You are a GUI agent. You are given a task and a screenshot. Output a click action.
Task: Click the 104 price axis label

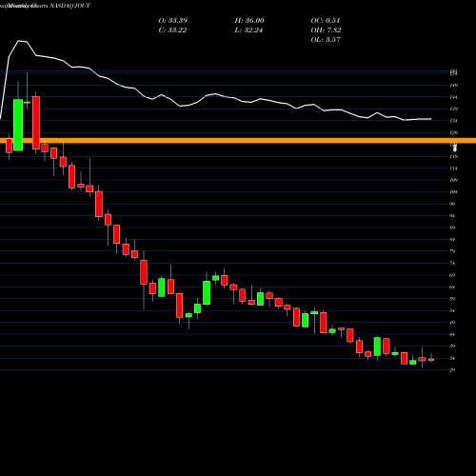point(454,192)
